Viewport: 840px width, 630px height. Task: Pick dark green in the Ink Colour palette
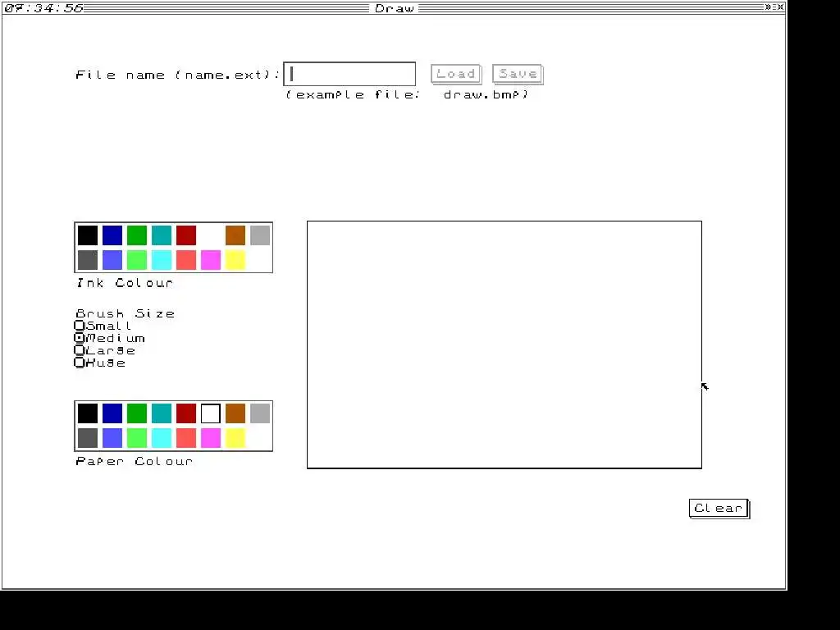[137, 235]
